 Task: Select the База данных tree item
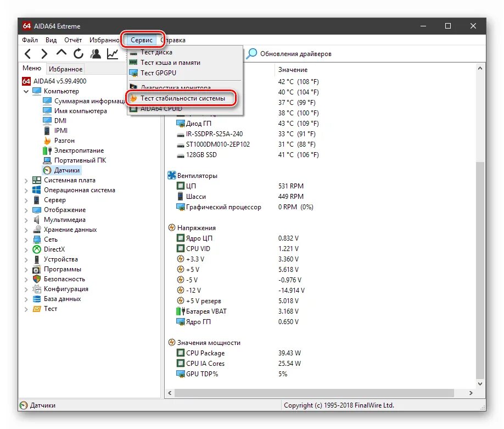pos(57,299)
